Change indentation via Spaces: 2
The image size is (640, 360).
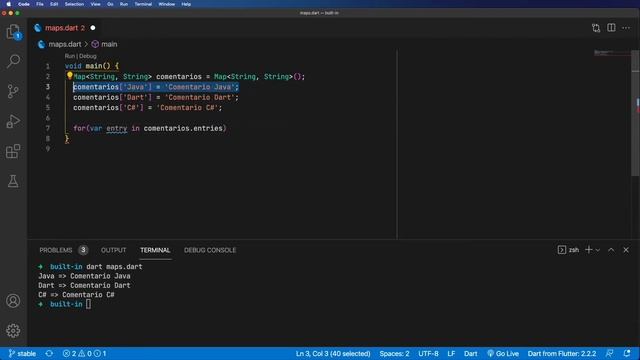coord(394,353)
